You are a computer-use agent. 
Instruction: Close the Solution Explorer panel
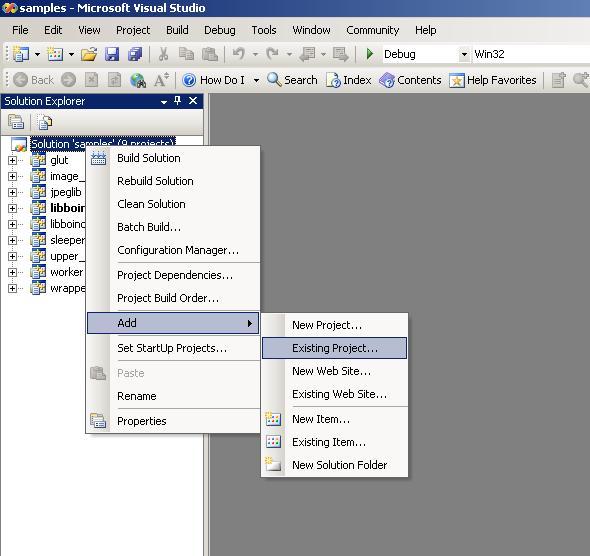point(193,100)
